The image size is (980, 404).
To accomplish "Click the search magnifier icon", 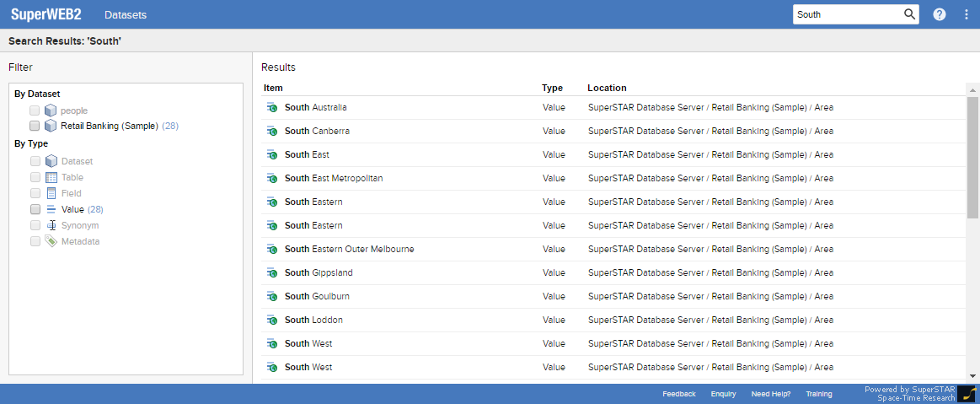I will click(x=909, y=14).
